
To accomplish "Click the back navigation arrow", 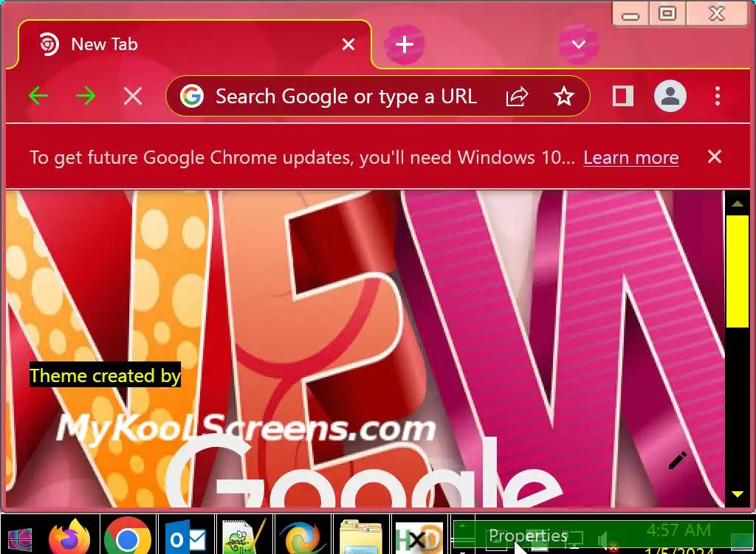I will pyautogui.click(x=38, y=96).
